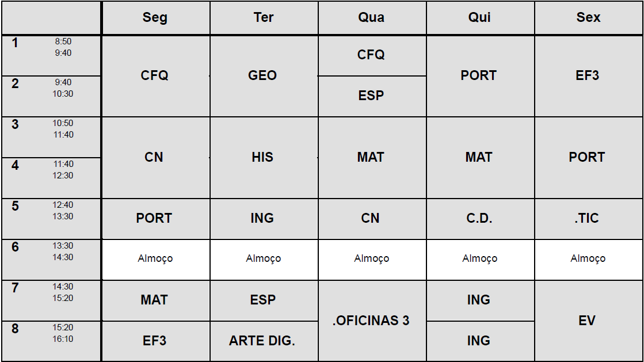Click Wednesday's CFQ class cell

tap(371, 55)
